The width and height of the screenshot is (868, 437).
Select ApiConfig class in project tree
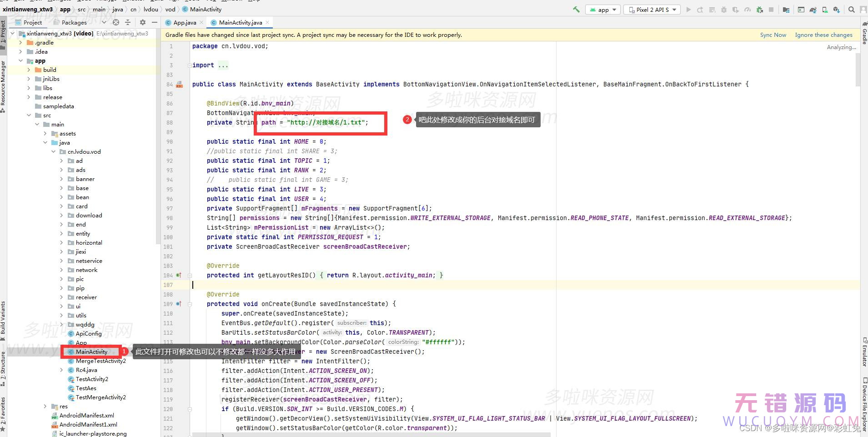click(x=89, y=333)
